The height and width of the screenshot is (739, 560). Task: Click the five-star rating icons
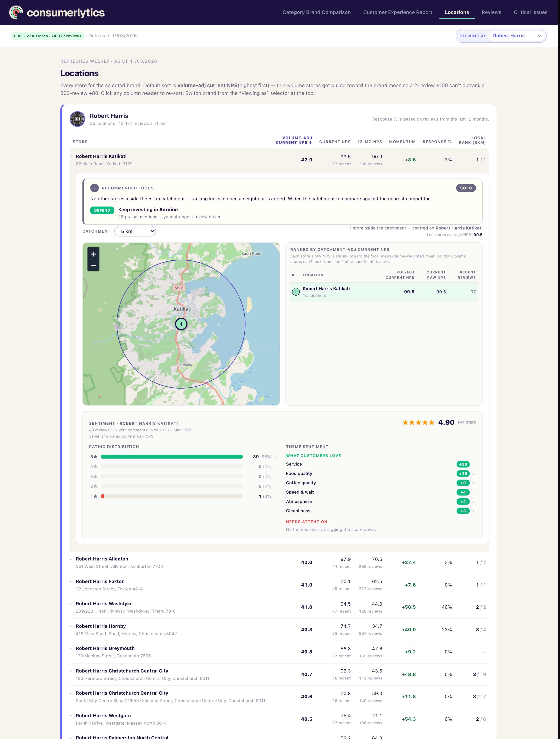(x=418, y=423)
